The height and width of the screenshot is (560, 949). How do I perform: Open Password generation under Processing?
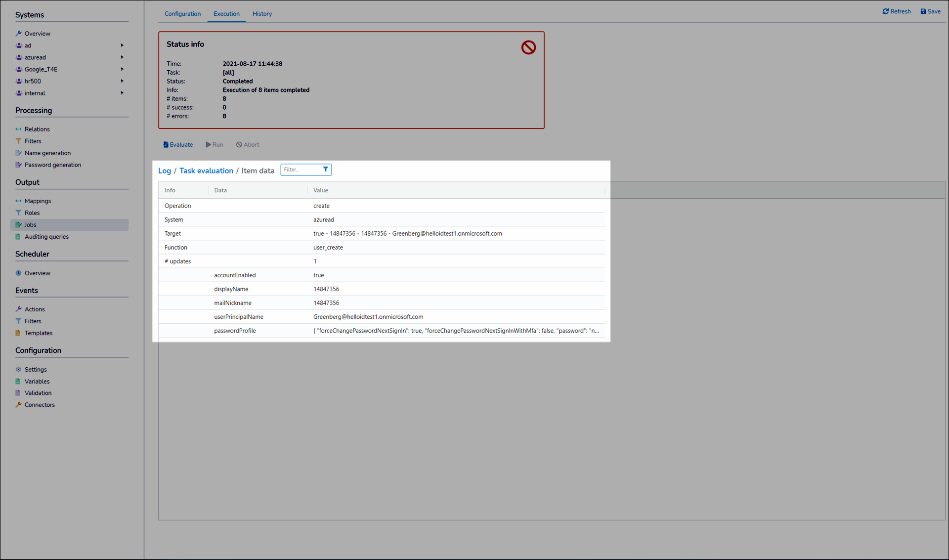[x=52, y=165]
